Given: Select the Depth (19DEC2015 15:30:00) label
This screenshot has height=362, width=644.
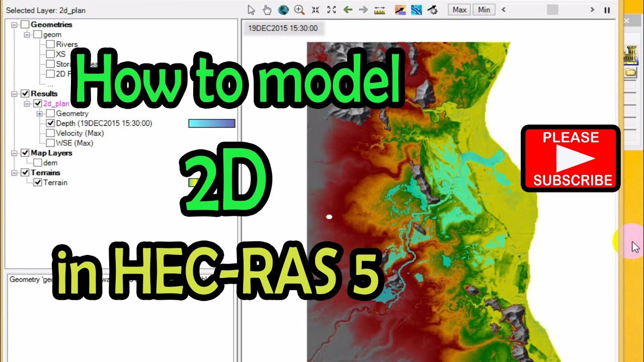Looking at the screenshot, I should [x=104, y=123].
